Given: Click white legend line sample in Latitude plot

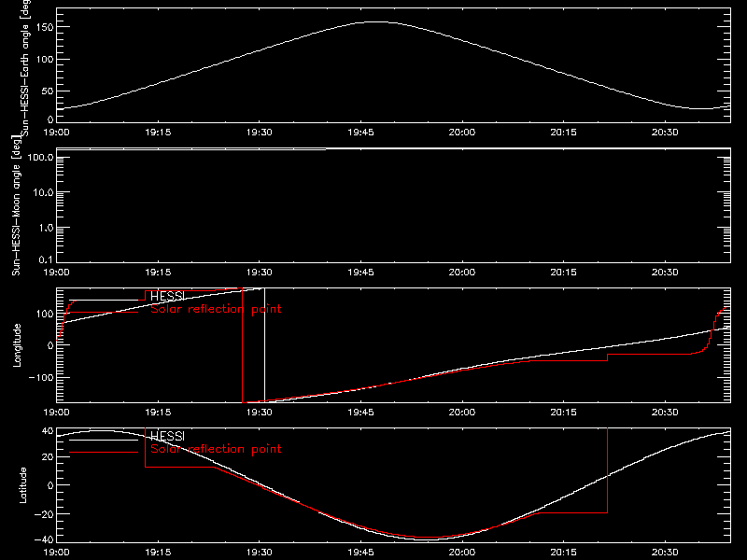Looking at the screenshot, I should pos(104,440).
